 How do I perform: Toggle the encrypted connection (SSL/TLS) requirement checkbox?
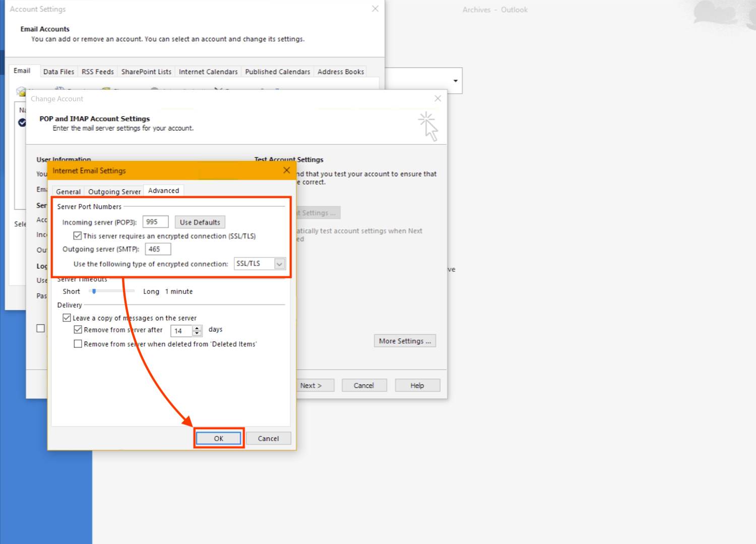point(78,236)
